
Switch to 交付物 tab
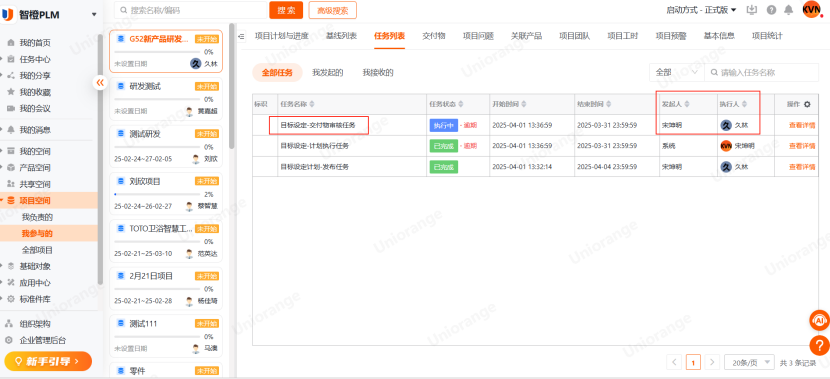pos(434,36)
